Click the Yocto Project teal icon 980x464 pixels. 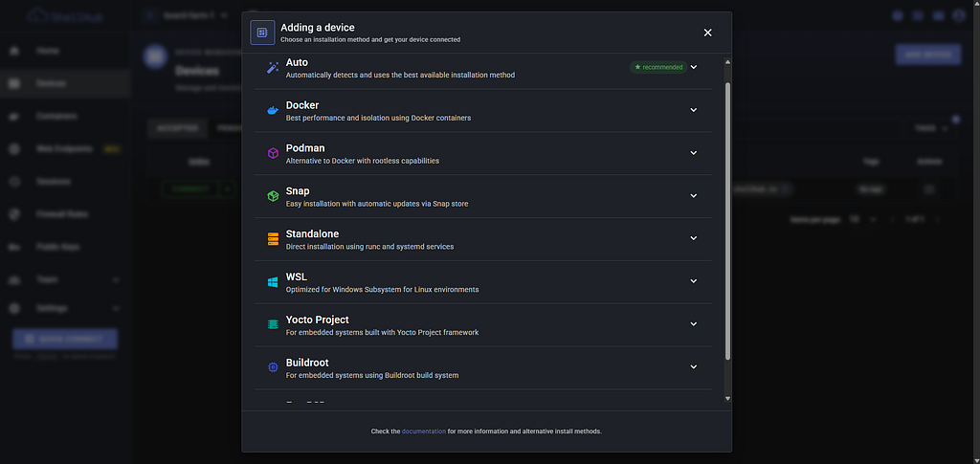(273, 324)
